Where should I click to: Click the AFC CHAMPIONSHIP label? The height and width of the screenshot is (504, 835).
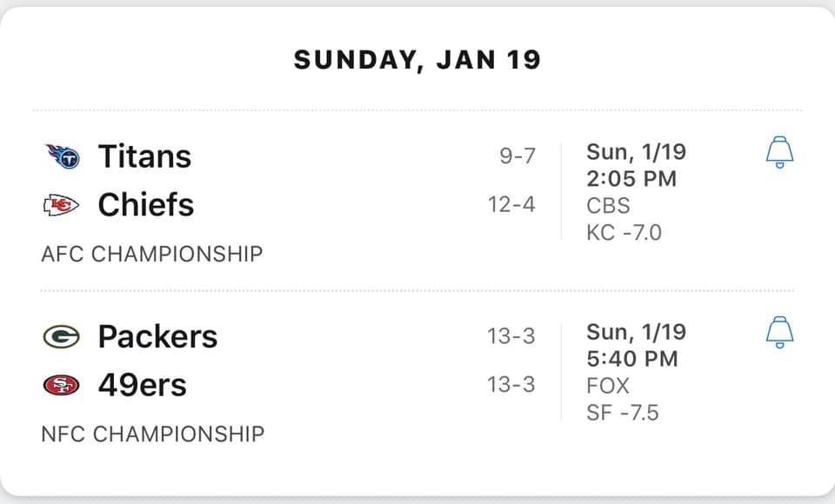pos(151,254)
